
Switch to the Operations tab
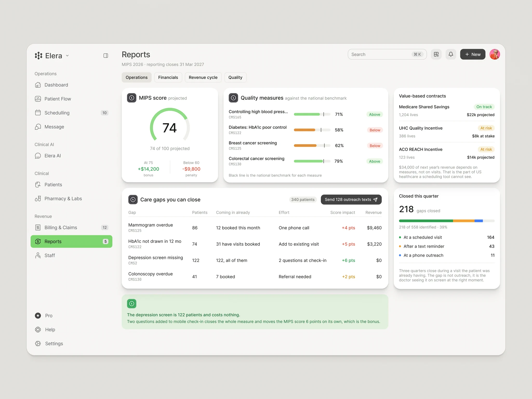point(137,77)
